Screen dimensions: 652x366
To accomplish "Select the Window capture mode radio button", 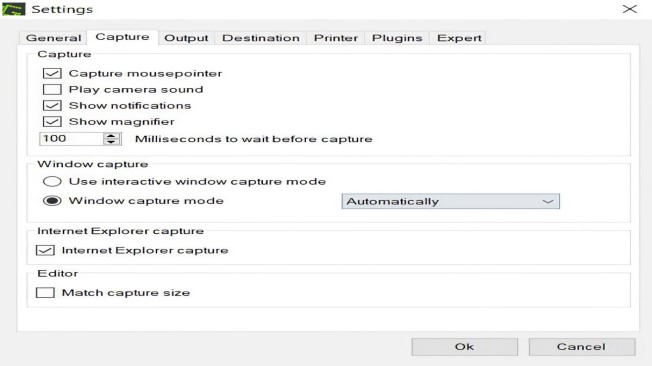I will coord(52,201).
